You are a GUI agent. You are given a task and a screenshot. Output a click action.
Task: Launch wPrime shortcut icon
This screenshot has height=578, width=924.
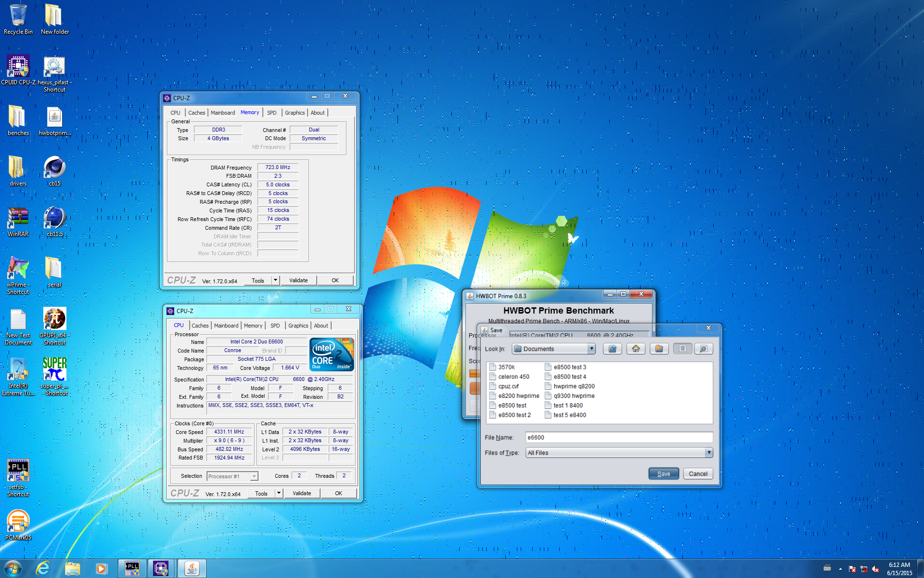[x=18, y=276]
